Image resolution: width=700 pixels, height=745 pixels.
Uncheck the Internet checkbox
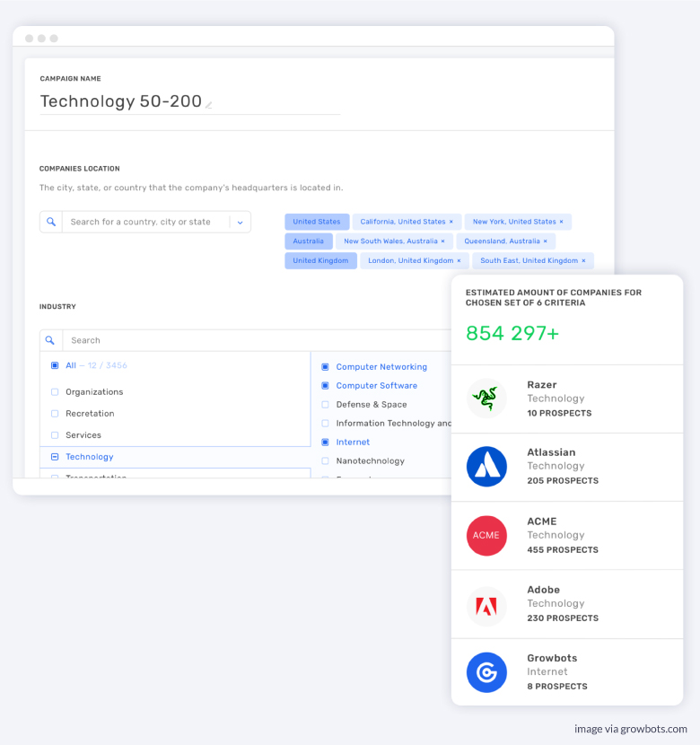[325, 443]
